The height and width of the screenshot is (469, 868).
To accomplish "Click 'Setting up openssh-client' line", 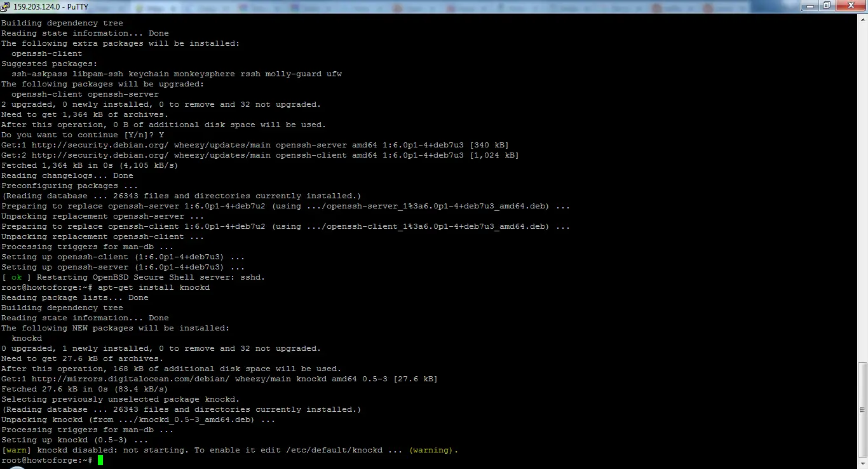I will pyautogui.click(x=123, y=257).
